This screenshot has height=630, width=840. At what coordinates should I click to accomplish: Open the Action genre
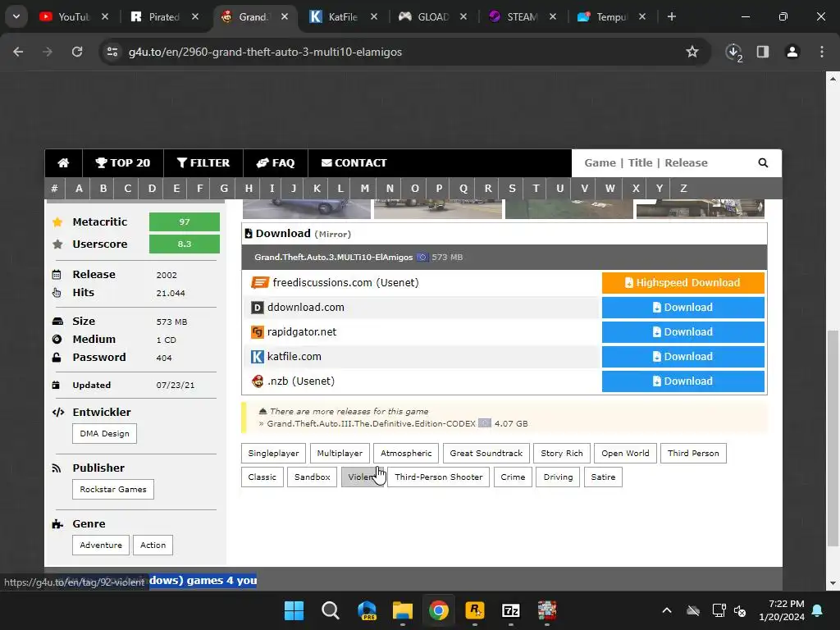point(153,545)
